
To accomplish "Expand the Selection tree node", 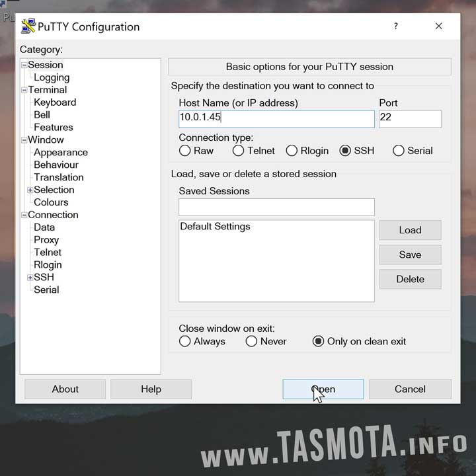I will point(30,190).
